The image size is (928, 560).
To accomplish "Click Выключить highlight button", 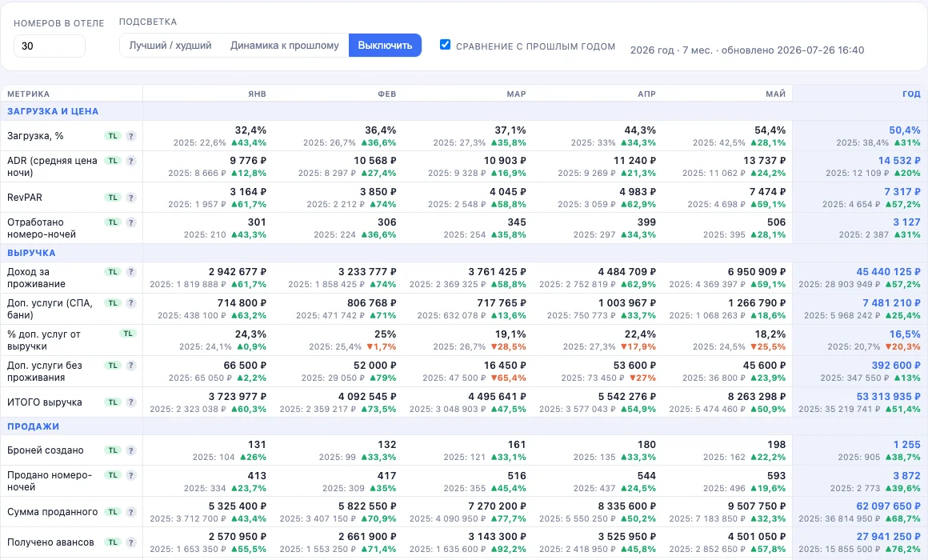I will click(386, 46).
